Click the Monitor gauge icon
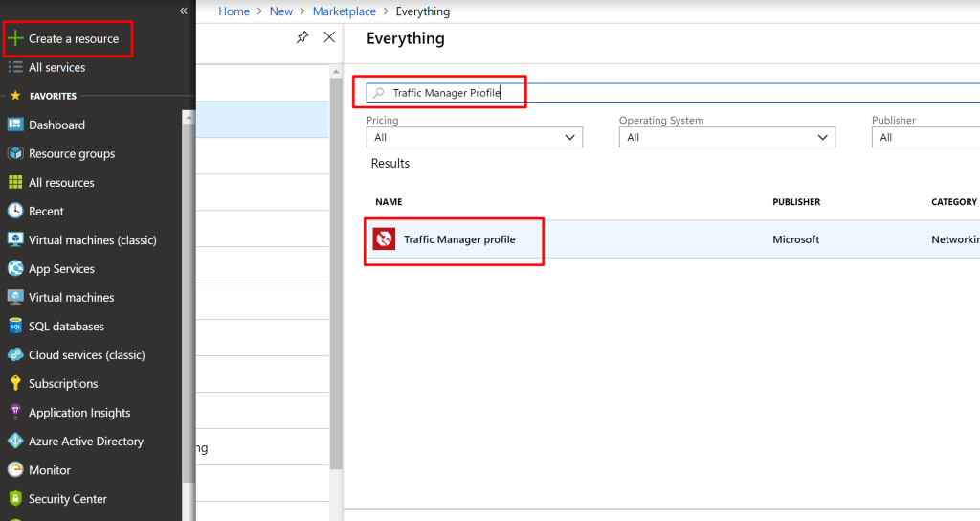Image resolution: width=980 pixels, height=521 pixels. coord(15,469)
